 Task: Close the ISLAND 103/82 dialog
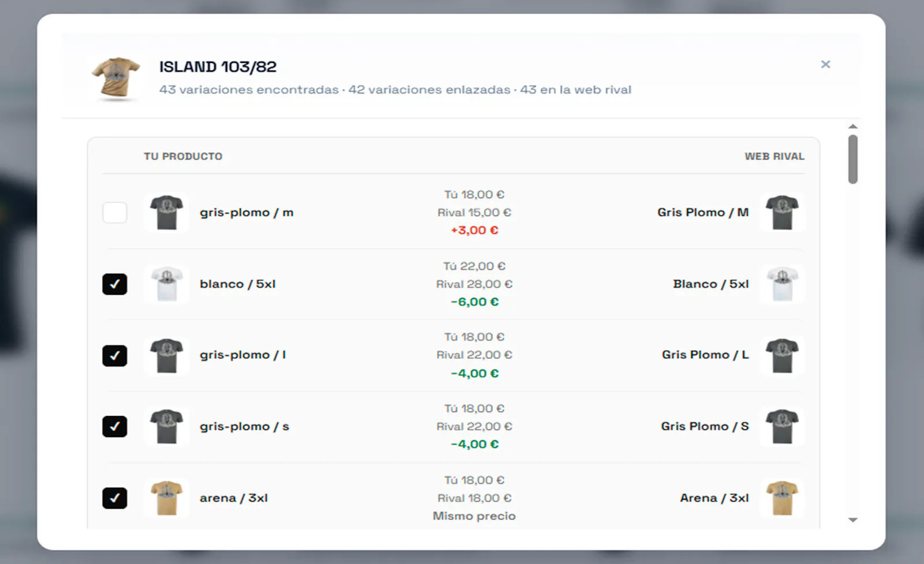[x=826, y=64]
